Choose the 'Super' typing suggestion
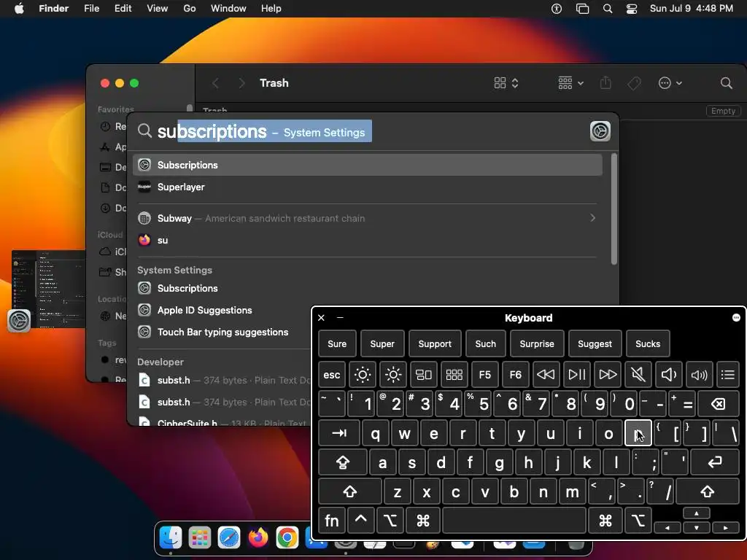Image resolution: width=747 pixels, height=560 pixels. (382, 344)
